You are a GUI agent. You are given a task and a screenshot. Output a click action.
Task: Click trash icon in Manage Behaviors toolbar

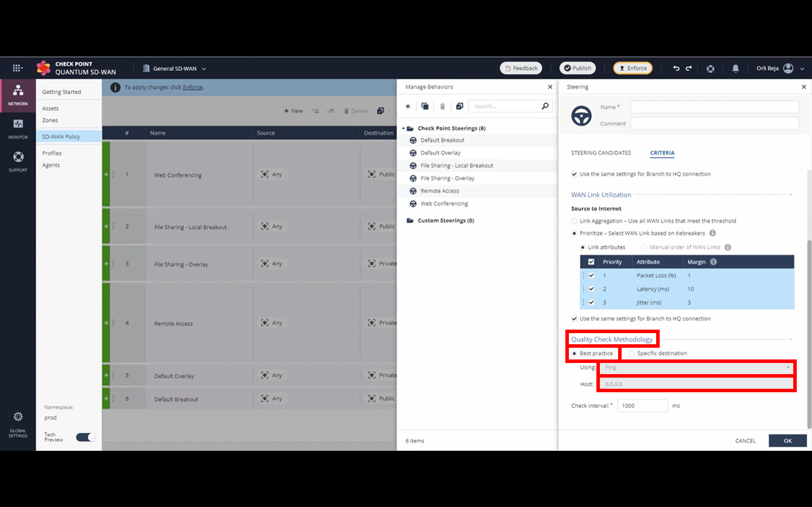click(442, 107)
